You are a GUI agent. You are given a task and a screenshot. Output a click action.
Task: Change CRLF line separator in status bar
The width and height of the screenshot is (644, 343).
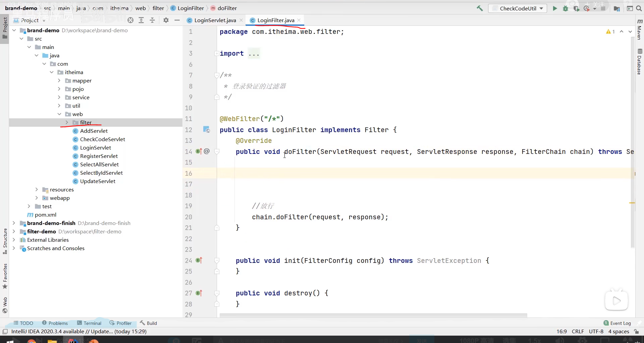(x=578, y=332)
